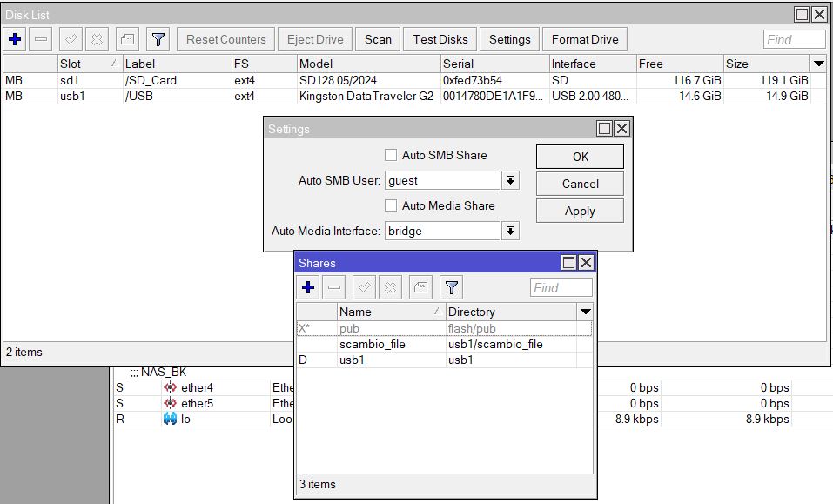Sort Disk List by Label column
833x504 pixels.
pos(178,64)
